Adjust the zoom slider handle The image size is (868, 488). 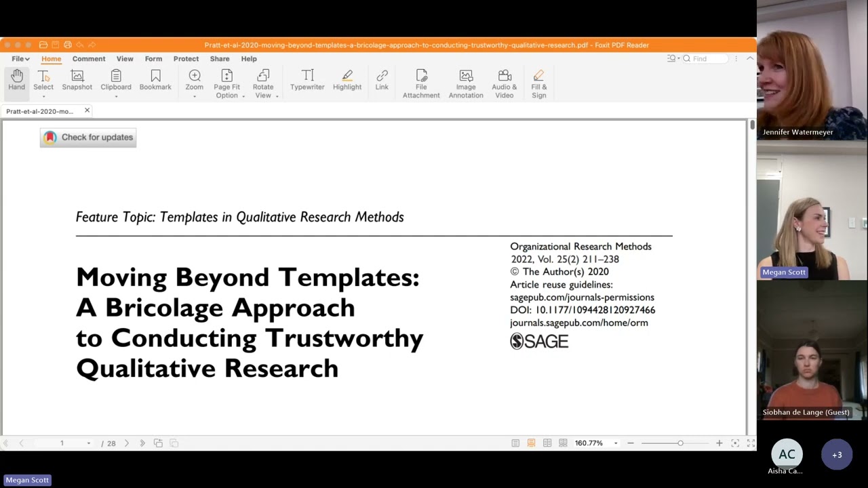pyautogui.click(x=680, y=443)
